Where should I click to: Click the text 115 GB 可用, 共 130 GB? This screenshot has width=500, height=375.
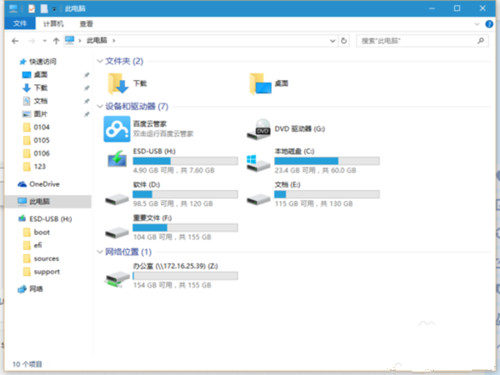[314, 204]
